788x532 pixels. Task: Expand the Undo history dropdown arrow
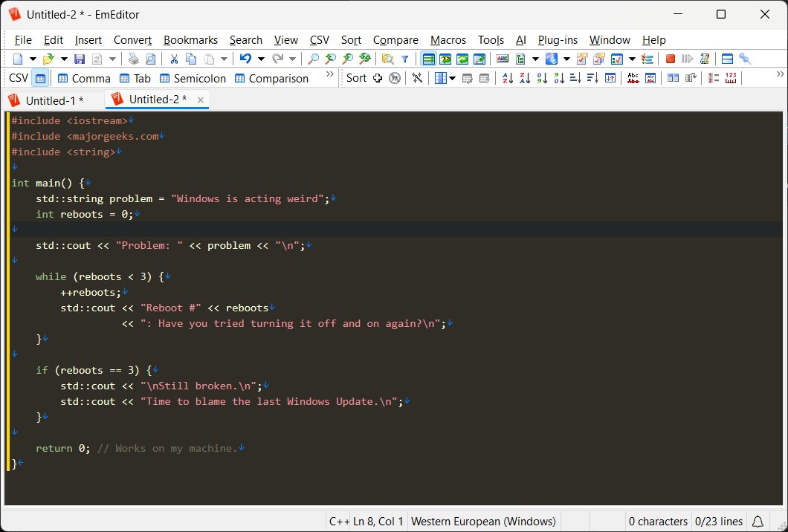point(261,59)
